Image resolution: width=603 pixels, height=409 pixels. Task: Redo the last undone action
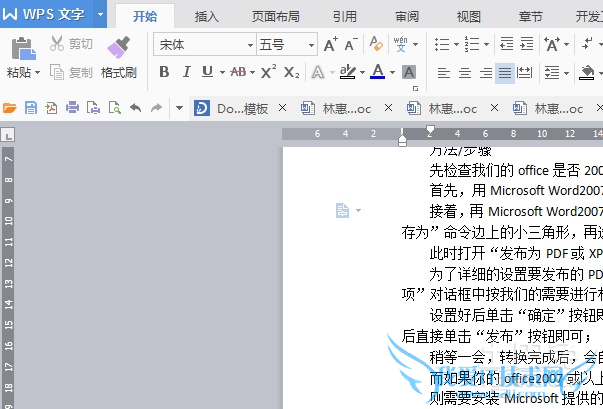click(157, 108)
